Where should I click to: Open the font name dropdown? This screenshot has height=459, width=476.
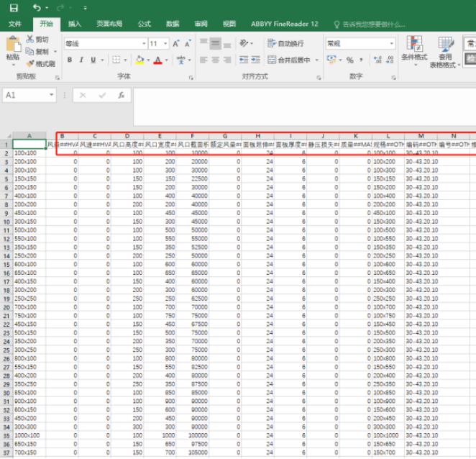point(142,44)
